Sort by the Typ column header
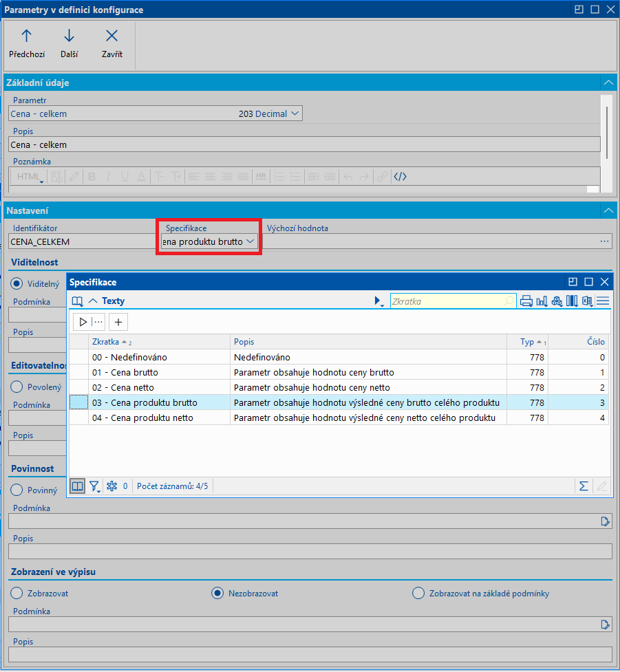The image size is (620, 672). point(528,342)
